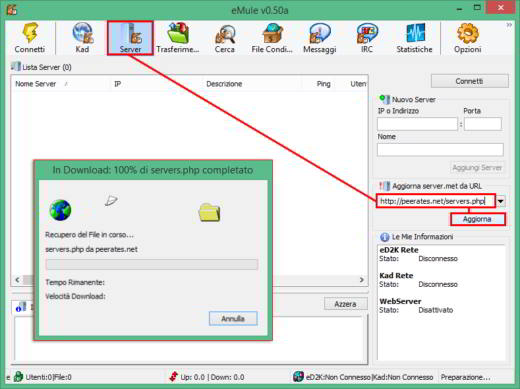520x389 pixels.
Task: Open the server.met URL dropdown arrow
Action: click(501, 201)
